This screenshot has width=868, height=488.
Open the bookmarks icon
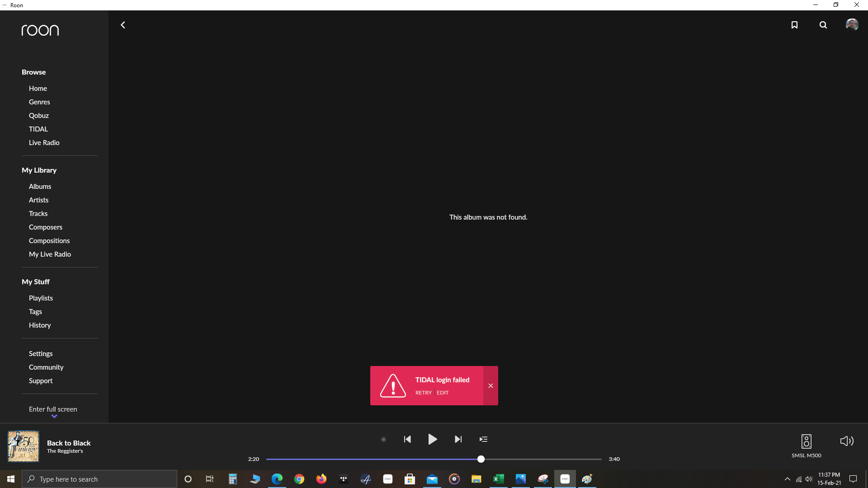pyautogui.click(x=794, y=25)
